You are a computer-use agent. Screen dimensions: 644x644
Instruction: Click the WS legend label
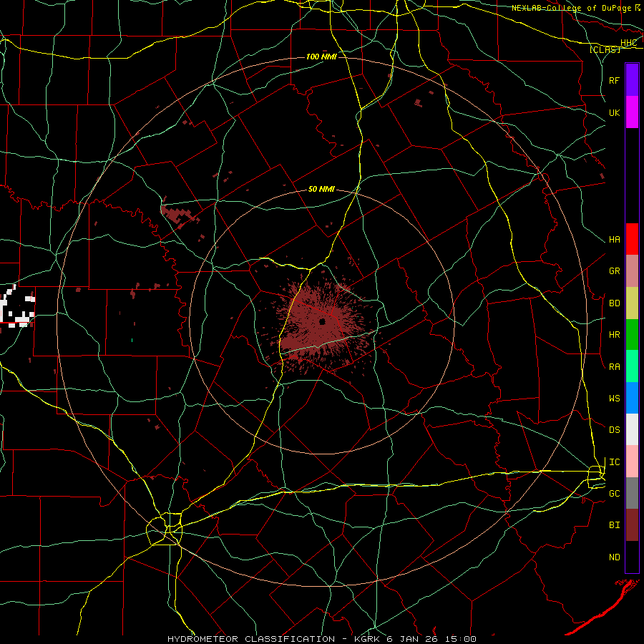pyautogui.click(x=615, y=399)
